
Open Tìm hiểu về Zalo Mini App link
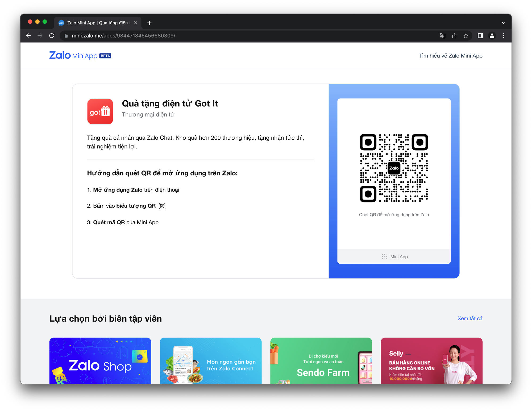click(451, 56)
